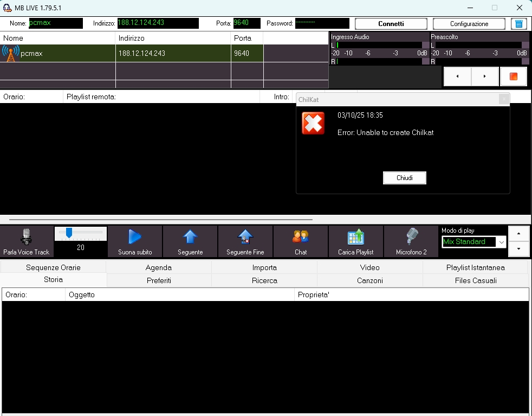Click the blue list icon beside Configurazione
Viewport: 532px width, 416px height.
tap(519, 24)
